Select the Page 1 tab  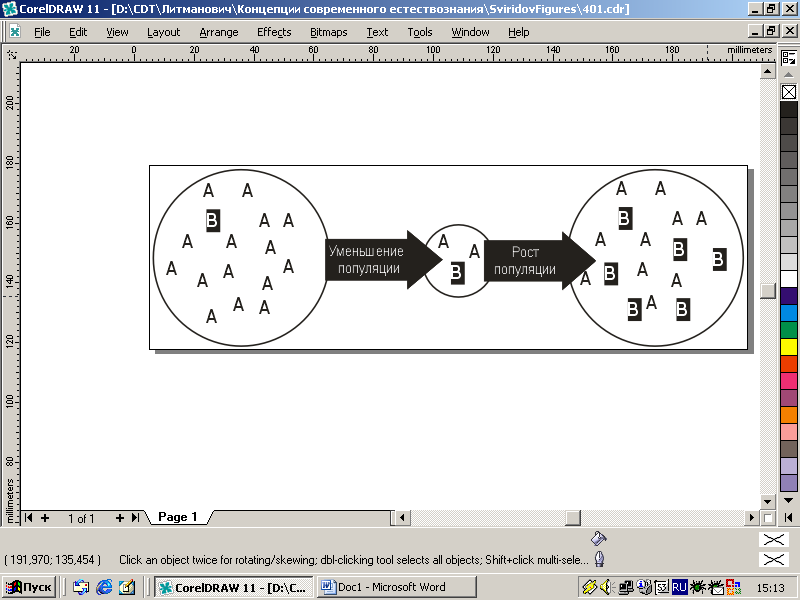178,517
